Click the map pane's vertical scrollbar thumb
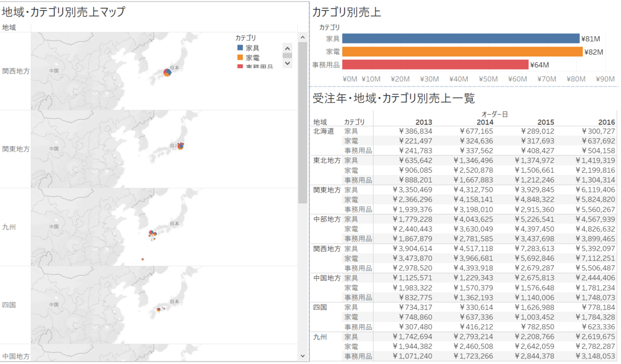Screen dimensions: 621x364 (x=303, y=123)
